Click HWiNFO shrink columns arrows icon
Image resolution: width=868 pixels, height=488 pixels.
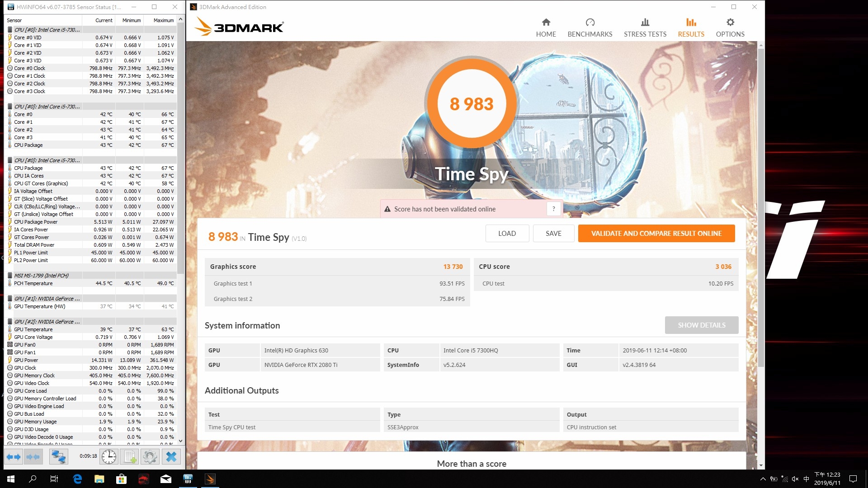point(33,457)
